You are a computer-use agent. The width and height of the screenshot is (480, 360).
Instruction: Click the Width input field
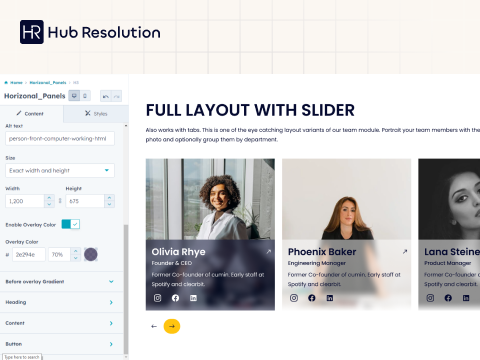25,201
